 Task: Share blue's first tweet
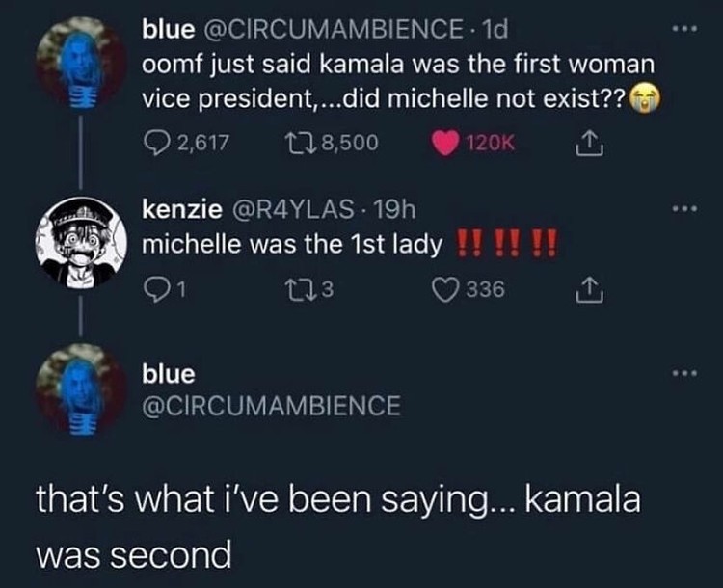click(582, 143)
